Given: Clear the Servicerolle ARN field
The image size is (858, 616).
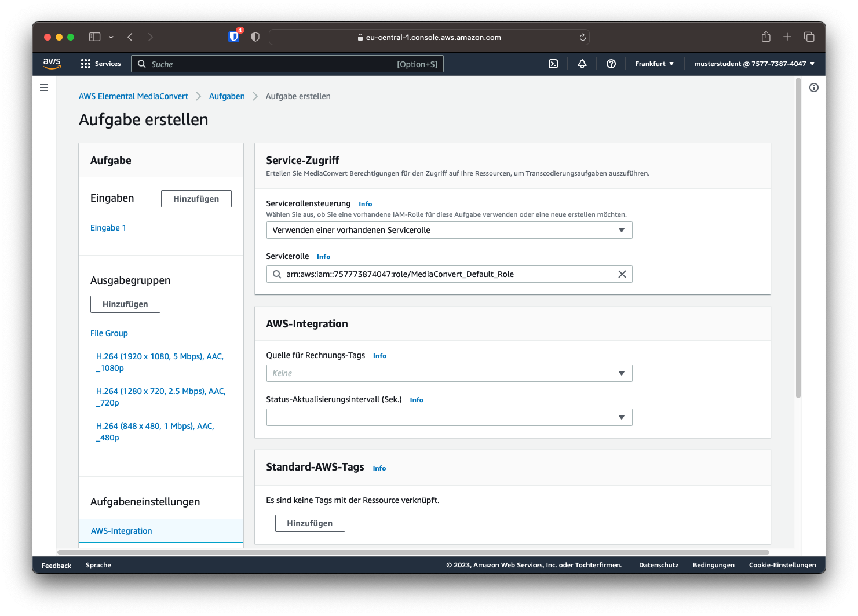Looking at the screenshot, I should [x=622, y=274].
